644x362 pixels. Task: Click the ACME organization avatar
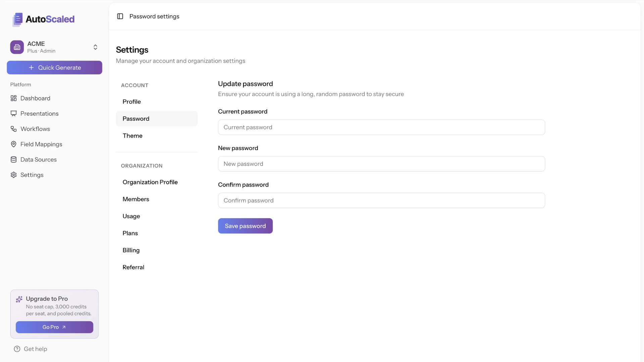coord(17,47)
